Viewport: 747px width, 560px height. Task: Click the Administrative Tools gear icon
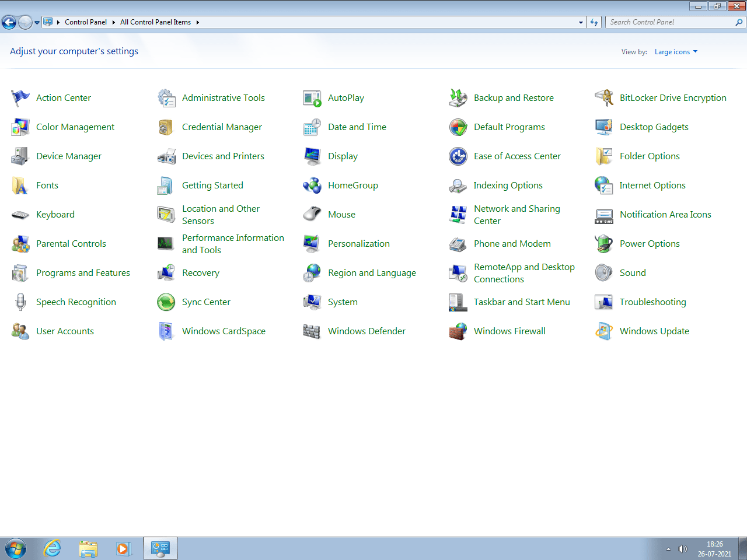[166, 98]
